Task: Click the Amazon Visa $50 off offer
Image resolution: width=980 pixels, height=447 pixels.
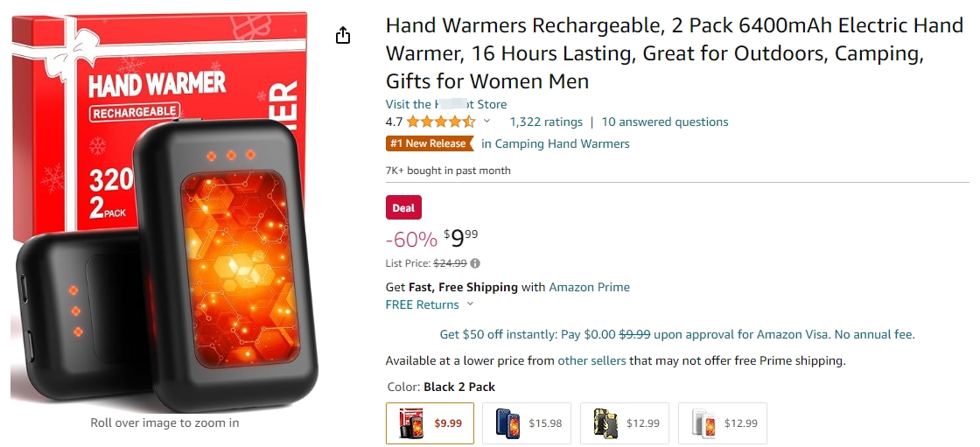Action: coord(676,334)
